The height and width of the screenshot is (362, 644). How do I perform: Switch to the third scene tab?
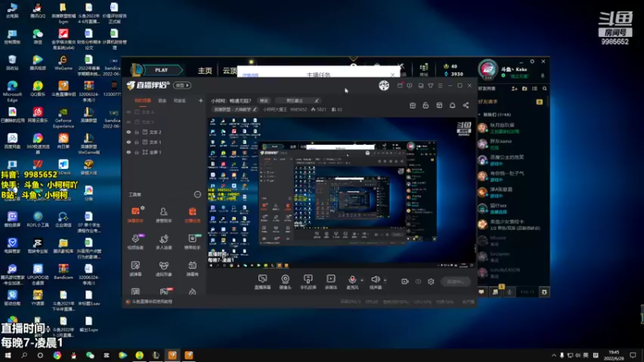[x=180, y=101]
